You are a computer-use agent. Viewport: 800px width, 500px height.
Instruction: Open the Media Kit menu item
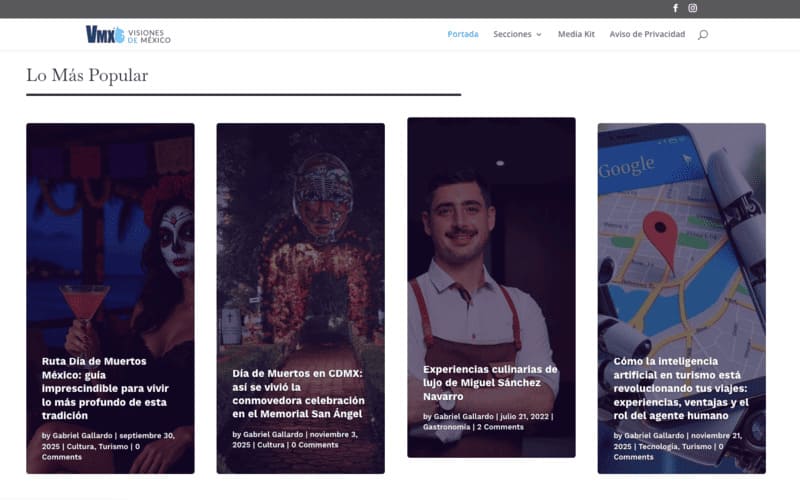[x=576, y=34]
